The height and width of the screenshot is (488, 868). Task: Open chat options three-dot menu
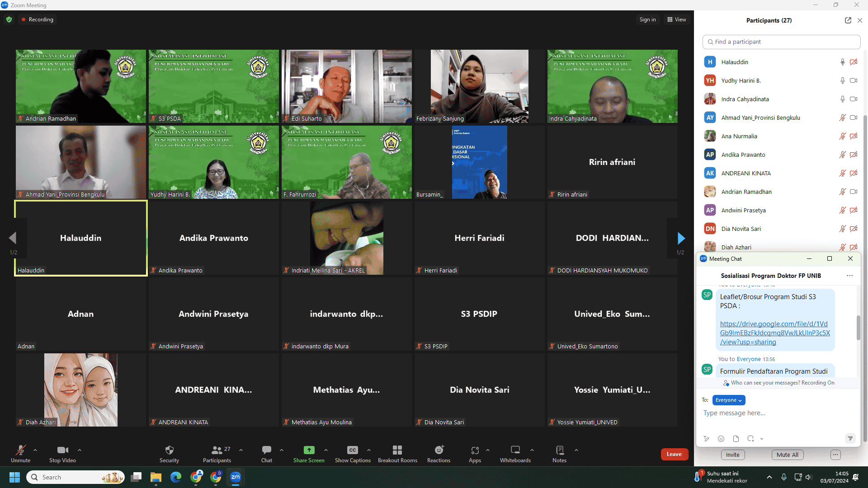click(850, 276)
